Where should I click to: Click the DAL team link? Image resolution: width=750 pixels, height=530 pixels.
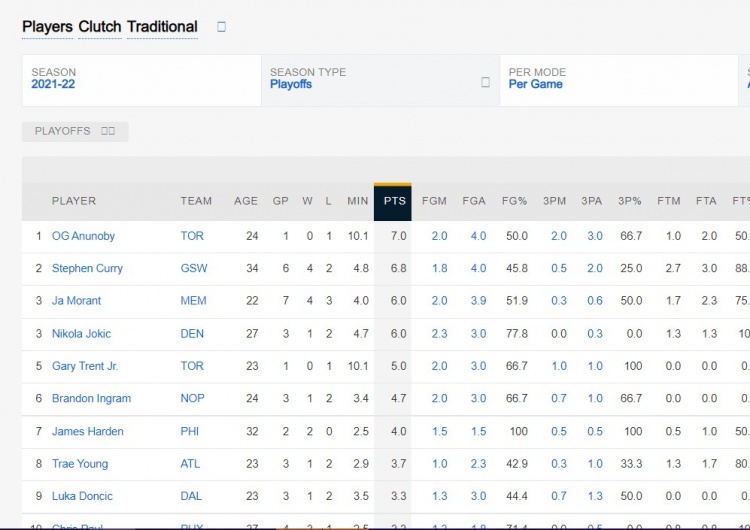tap(191, 496)
